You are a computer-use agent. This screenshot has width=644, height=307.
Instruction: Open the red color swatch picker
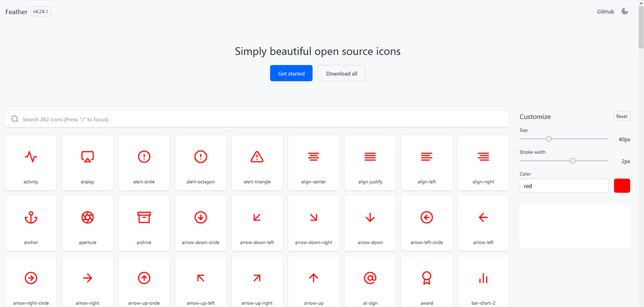tap(622, 186)
